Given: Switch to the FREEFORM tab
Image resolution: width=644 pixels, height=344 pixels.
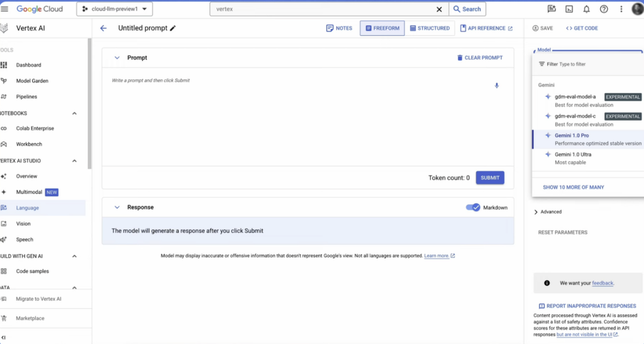Looking at the screenshot, I should (x=382, y=28).
